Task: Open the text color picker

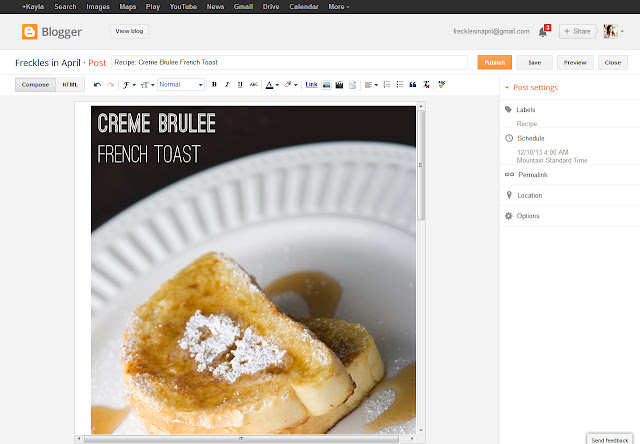Action: (272, 85)
